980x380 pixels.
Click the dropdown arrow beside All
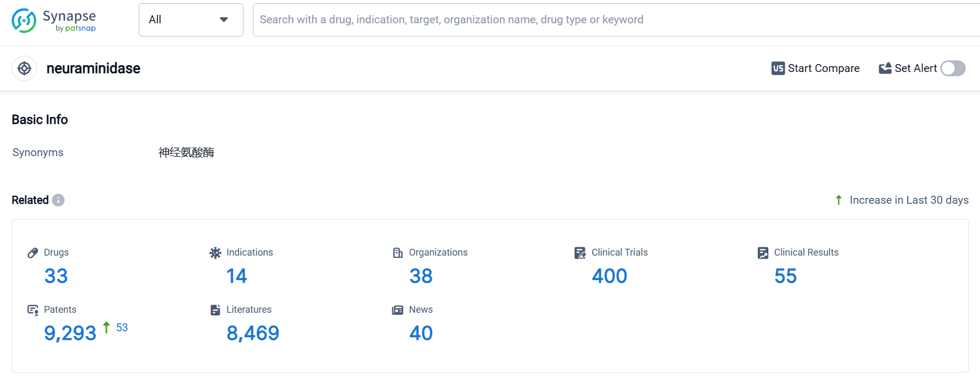224,20
